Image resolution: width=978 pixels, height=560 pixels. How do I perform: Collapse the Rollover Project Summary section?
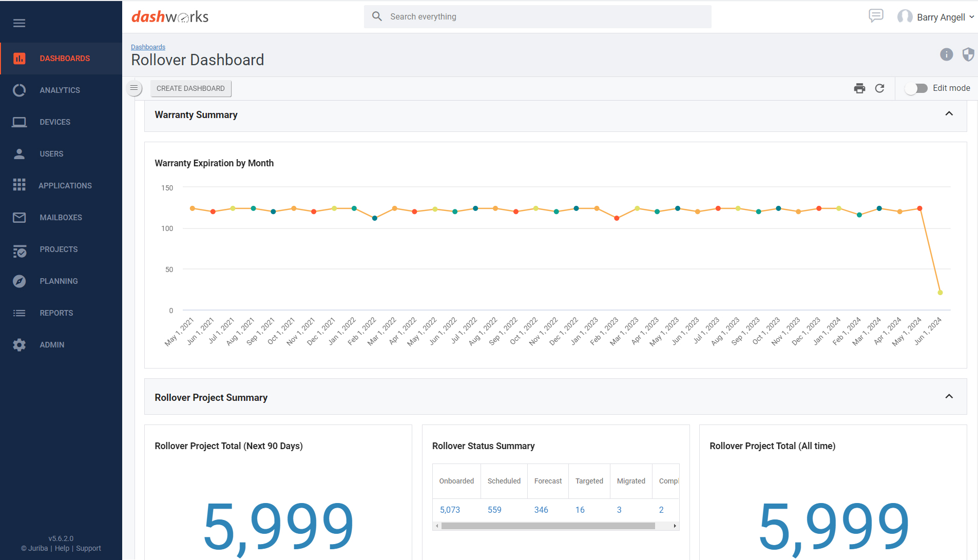949,397
